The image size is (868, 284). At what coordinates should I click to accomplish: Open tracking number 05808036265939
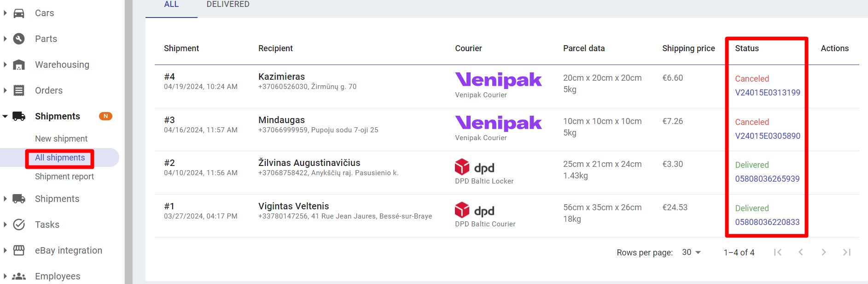(767, 179)
